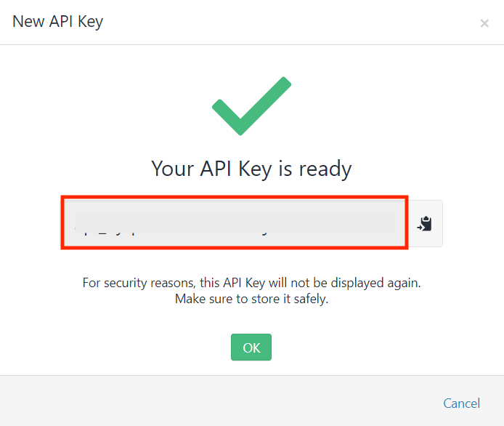The height and width of the screenshot is (426, 504).
Task: Click the success checkmark above the heading
Action: pyautogui.click(x=251, y=106)
